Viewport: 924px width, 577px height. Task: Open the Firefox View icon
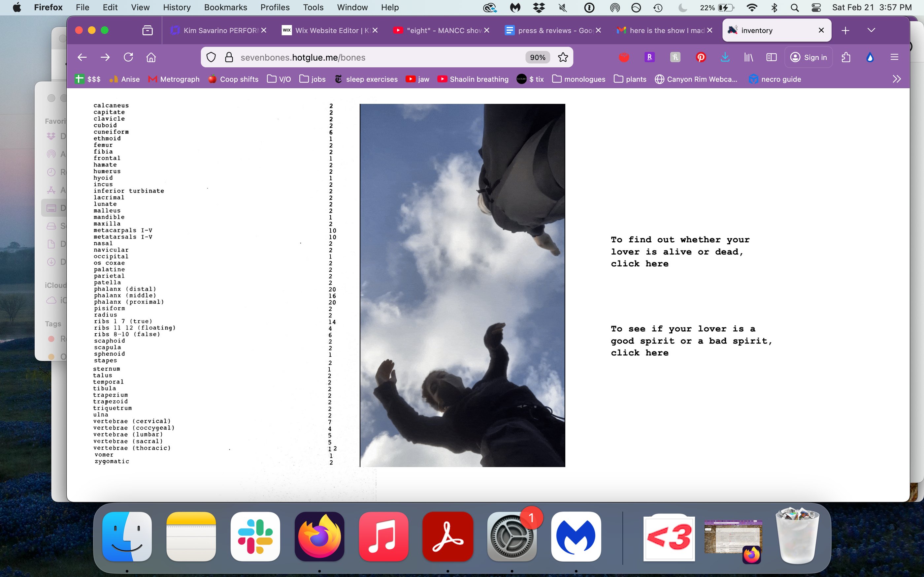(148, 30)
